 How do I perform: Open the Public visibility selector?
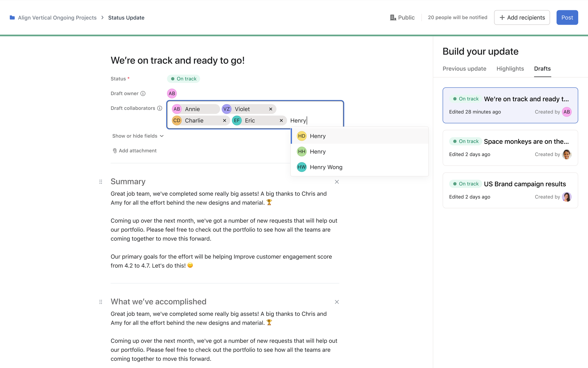pyautogui.click(x=402, y=18)
